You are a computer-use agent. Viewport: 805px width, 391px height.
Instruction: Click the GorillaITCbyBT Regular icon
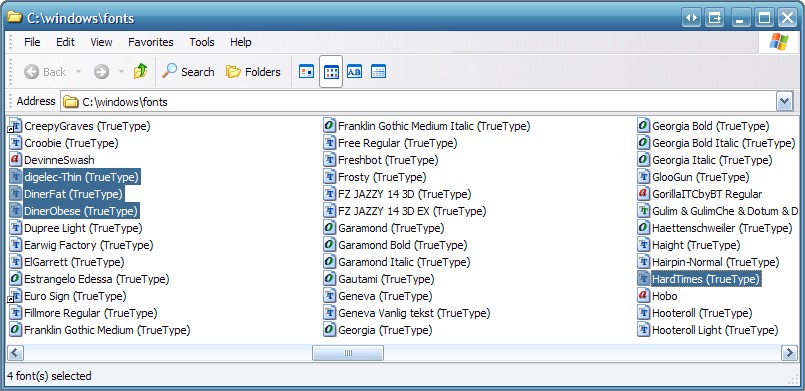(x=643, y=194)
